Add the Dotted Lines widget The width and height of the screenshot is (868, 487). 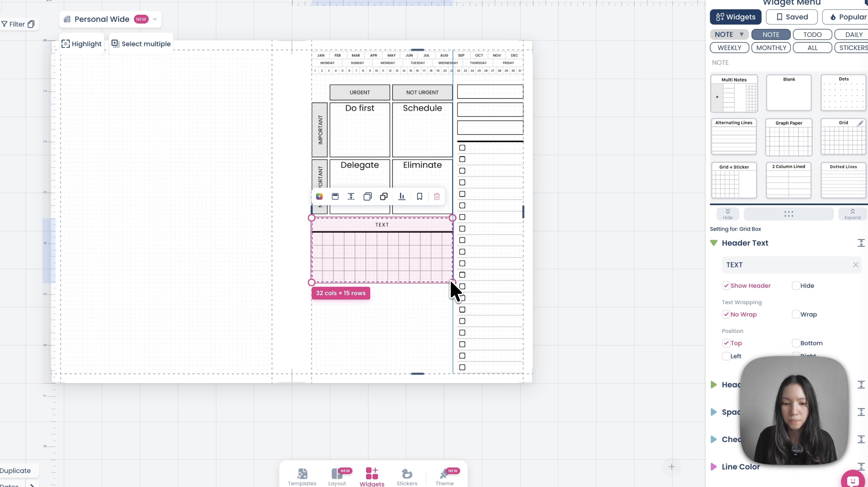(844, 180)
